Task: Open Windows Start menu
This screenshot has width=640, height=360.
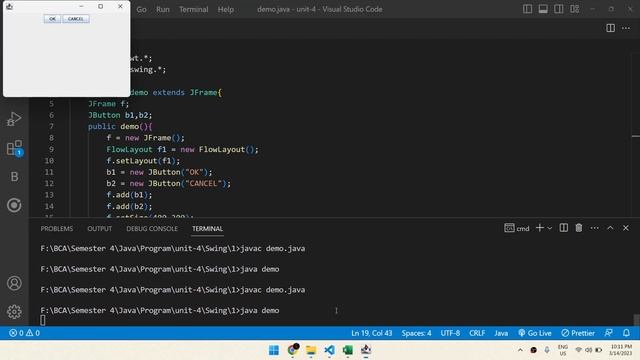Action: [x=274, y=350]
